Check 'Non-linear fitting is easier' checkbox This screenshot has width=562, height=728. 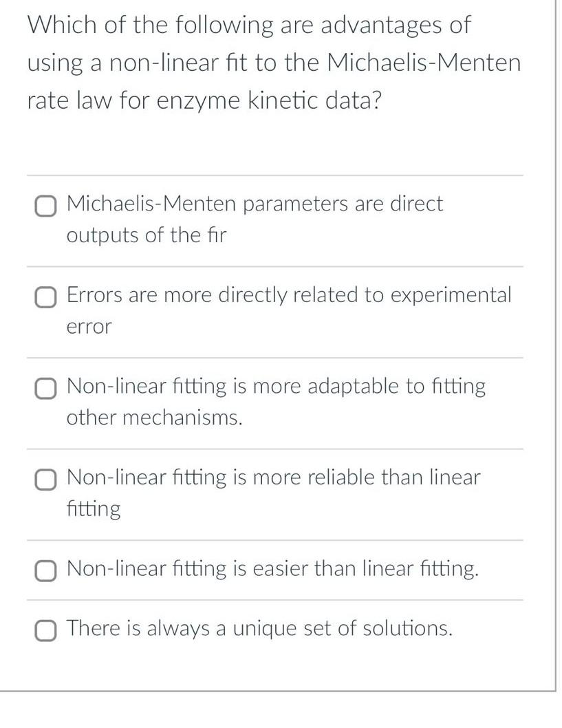pyautogui.click(x=46, y=570)
